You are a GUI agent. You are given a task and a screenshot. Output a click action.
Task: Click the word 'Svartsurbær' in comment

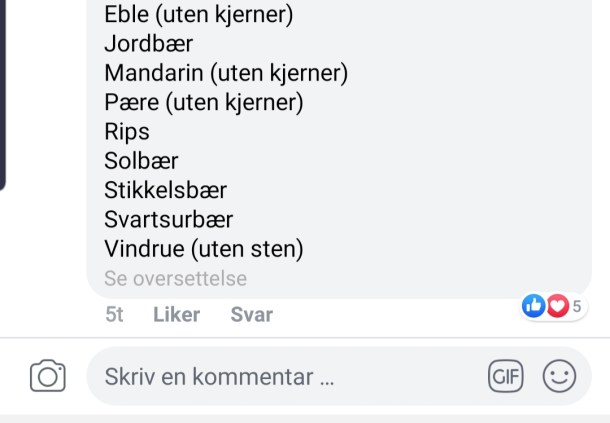pos(168,219)
